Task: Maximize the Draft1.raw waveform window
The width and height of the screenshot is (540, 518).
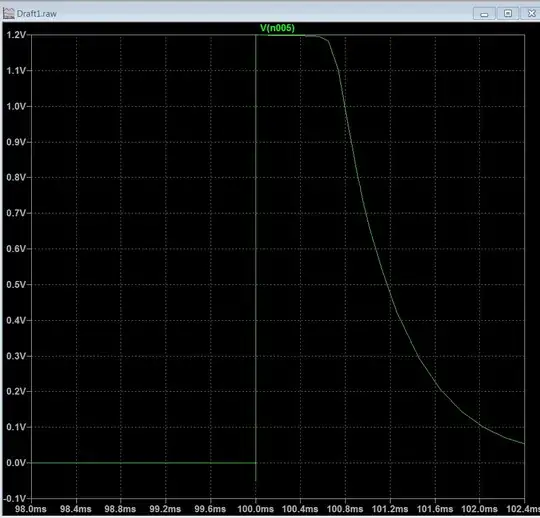Action: pos(508,13)
